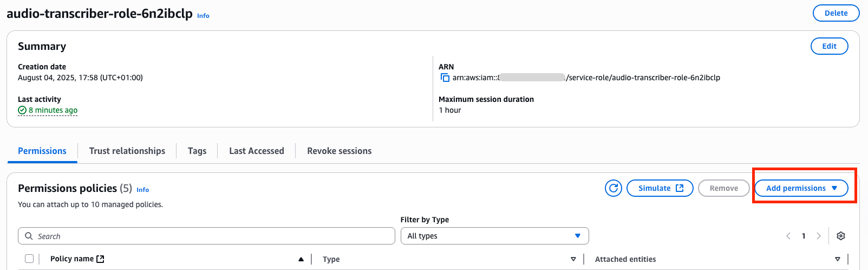Switch to the Trust relationships tab
Screen dimensions: 868x270
pyautogui.click(x=127, y=151)
